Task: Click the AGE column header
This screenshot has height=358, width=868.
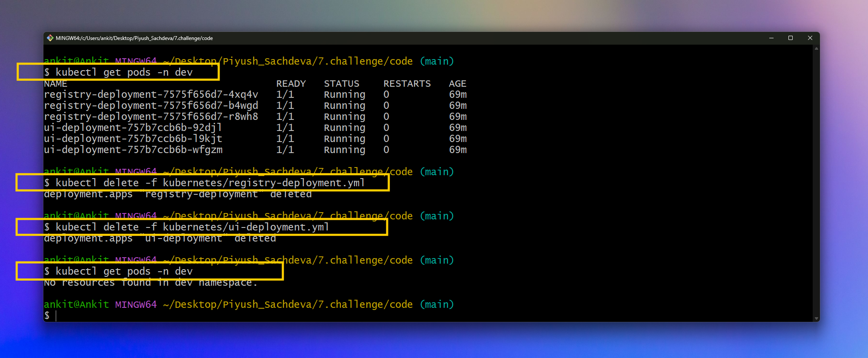Action: 458,83
